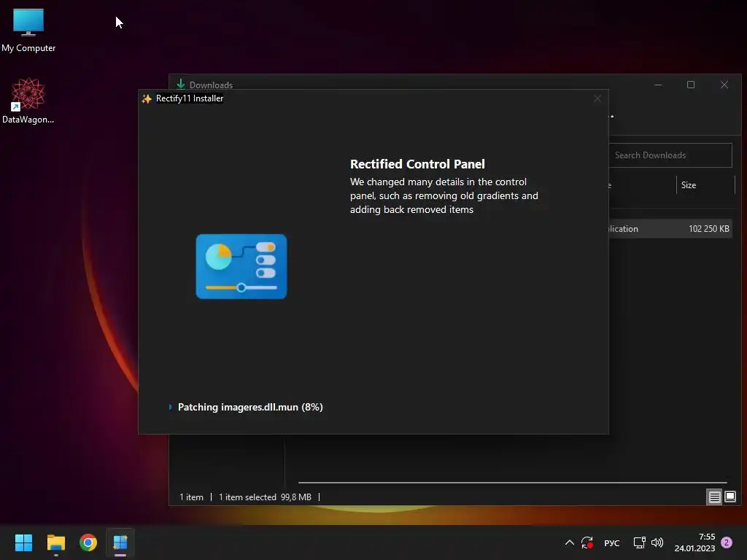The width and height of the screenshot is (747, 560).
Task: Close the Rectify11 Installer window
Action: coord(597,98)
